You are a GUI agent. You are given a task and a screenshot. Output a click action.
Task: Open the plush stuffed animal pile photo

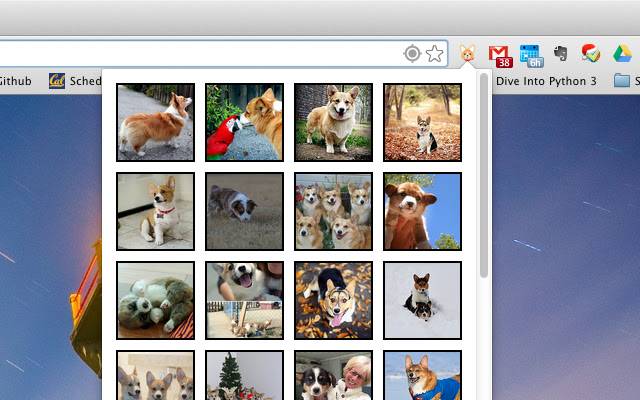coord(156,300)
